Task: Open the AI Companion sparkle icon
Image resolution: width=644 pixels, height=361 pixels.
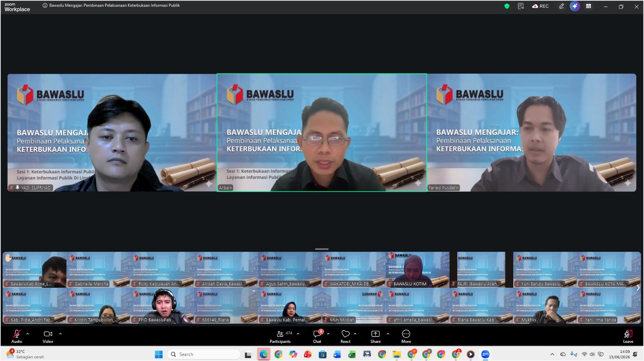Action: tap(575, 6)
